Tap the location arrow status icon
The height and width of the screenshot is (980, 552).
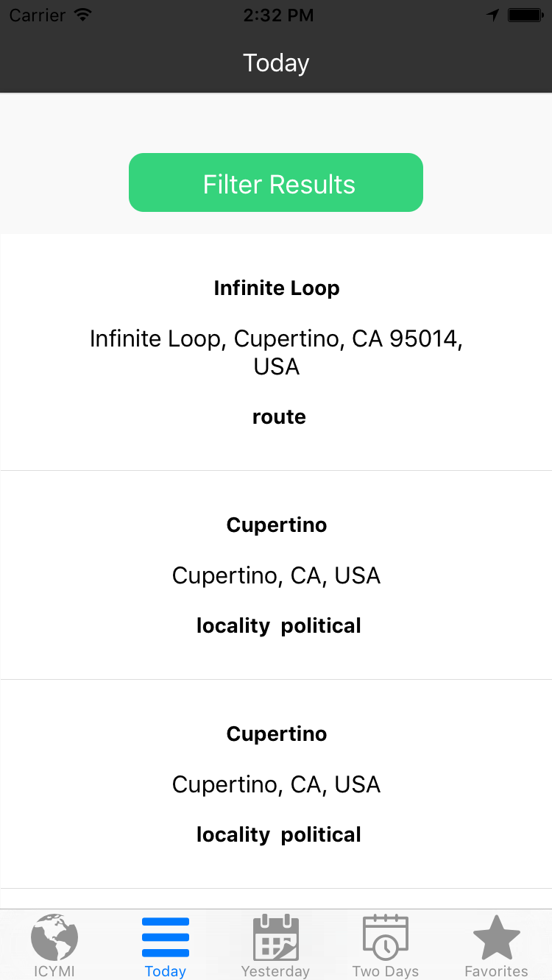point(493,15)
